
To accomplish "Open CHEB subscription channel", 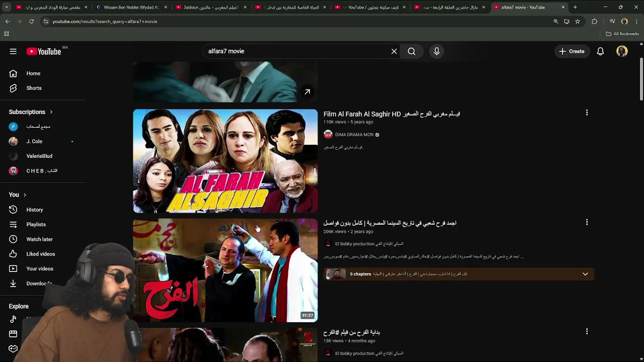I will pyautogui.click(x=43, y=171).
